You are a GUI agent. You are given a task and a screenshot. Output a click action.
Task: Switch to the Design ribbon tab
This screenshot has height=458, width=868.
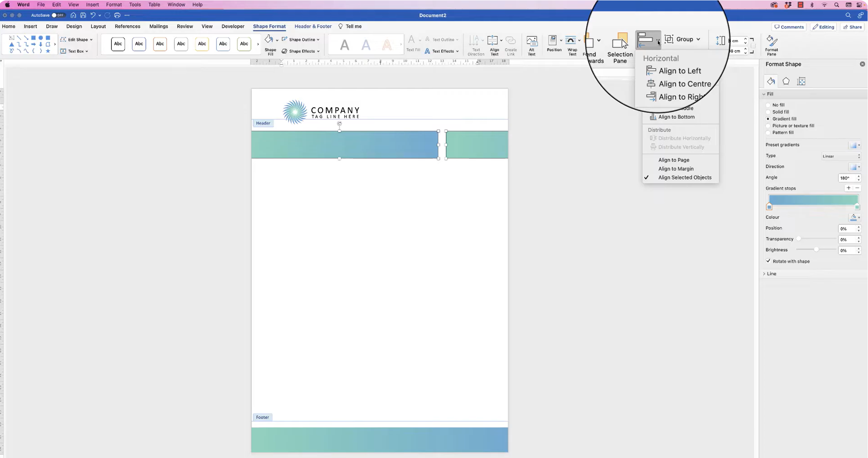74,26
